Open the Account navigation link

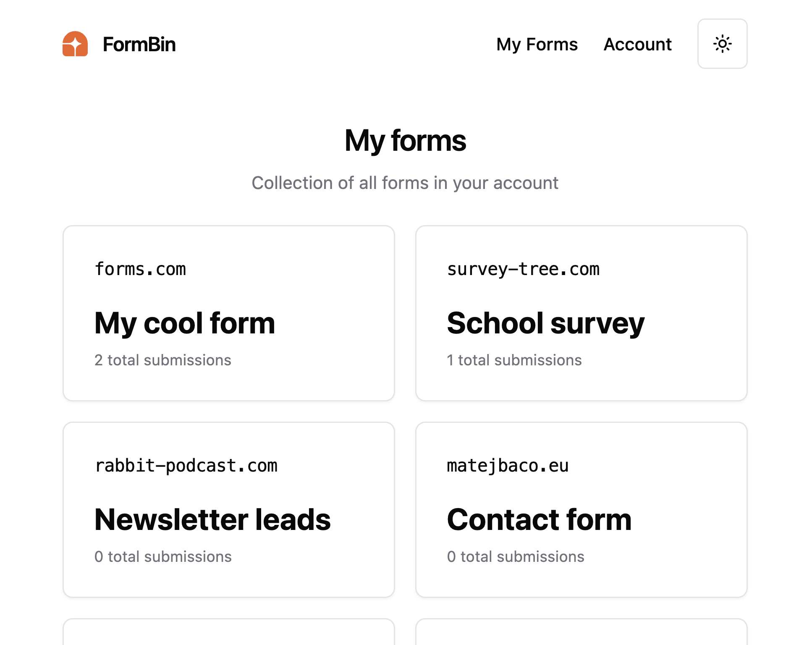(x=637, y=45)
